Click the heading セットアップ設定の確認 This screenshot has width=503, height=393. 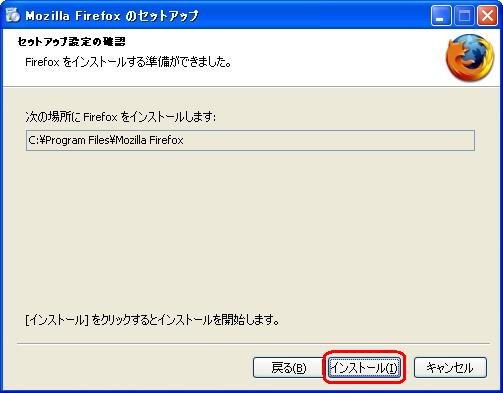tap(72, 42)
